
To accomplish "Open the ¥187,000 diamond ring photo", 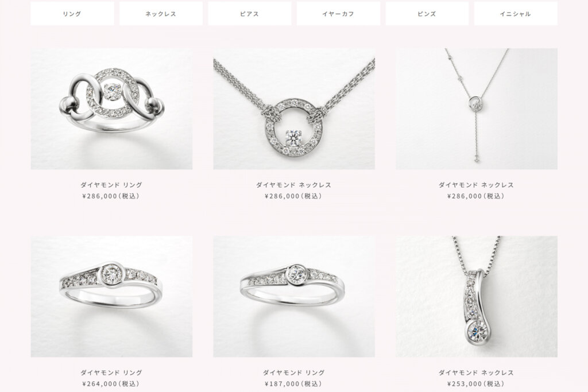I will (x=294, y=296).
